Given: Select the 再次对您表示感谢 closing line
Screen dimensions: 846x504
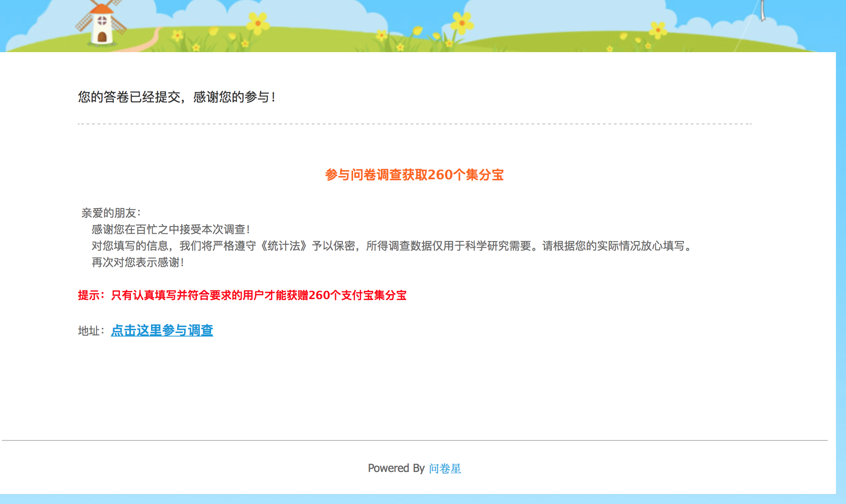Looking at the screenshot, I should 138,262.
